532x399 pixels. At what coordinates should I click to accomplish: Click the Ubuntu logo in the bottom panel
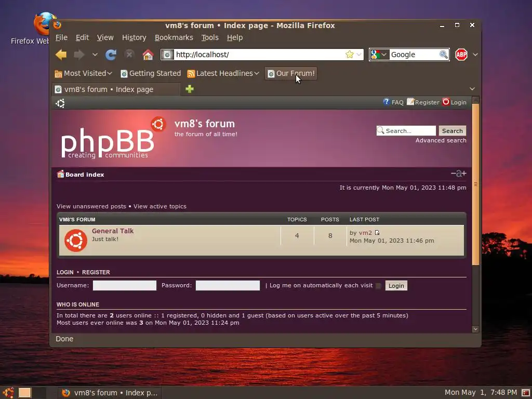click(8, 393)
